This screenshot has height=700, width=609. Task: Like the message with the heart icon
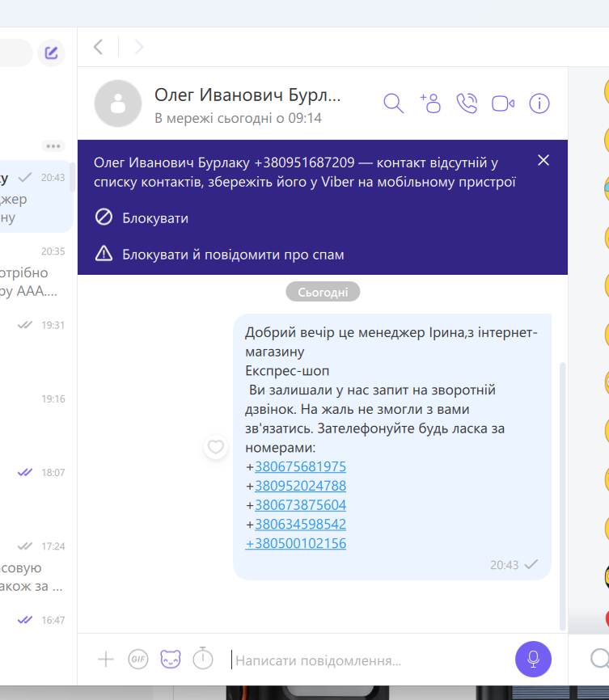pos(216,447)
